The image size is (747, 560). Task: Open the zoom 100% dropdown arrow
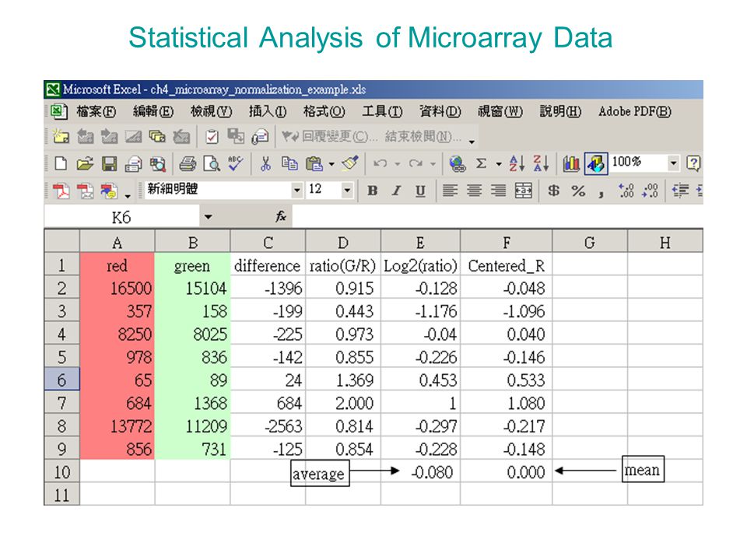point(673,163)
